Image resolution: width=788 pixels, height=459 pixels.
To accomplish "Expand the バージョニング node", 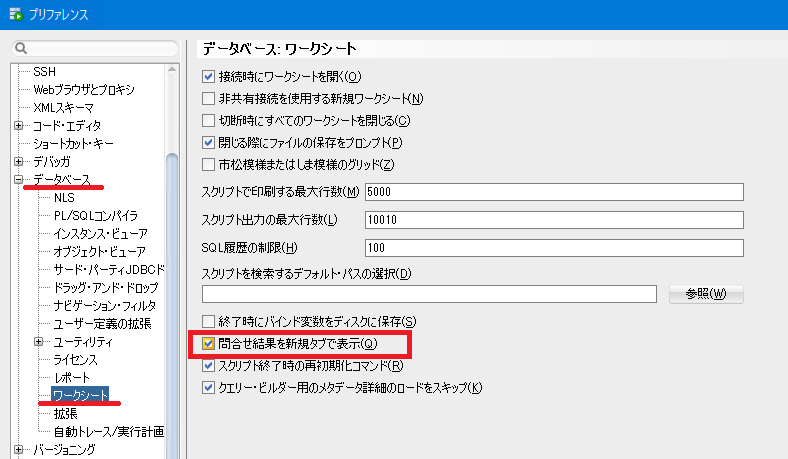I will [19, 449].
